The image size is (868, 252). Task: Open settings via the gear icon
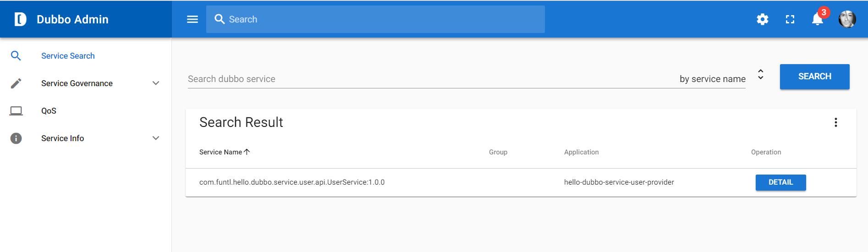coord(763,19)
